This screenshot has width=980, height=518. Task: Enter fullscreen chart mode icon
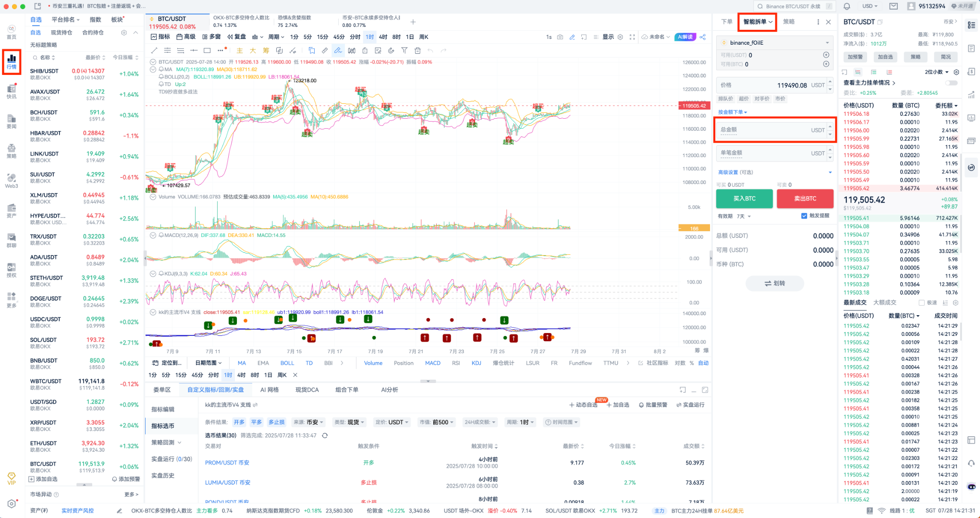tap(632, 37)
